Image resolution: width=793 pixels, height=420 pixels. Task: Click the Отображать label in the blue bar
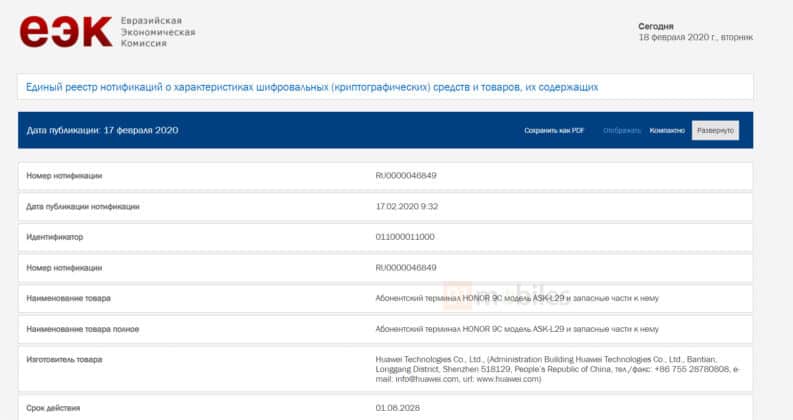(x=622, y=131)
